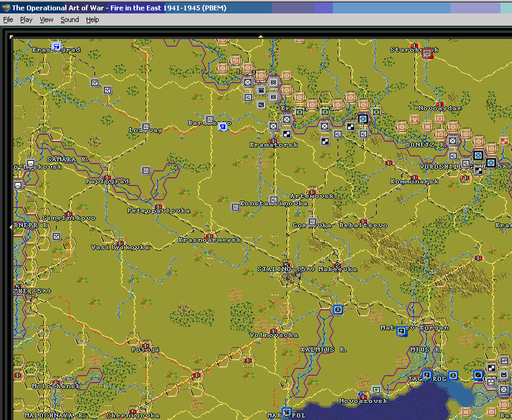Click the Kommunarsk town label
The height and width of the screenshot is (420, 512).
(x=414, y=182)
